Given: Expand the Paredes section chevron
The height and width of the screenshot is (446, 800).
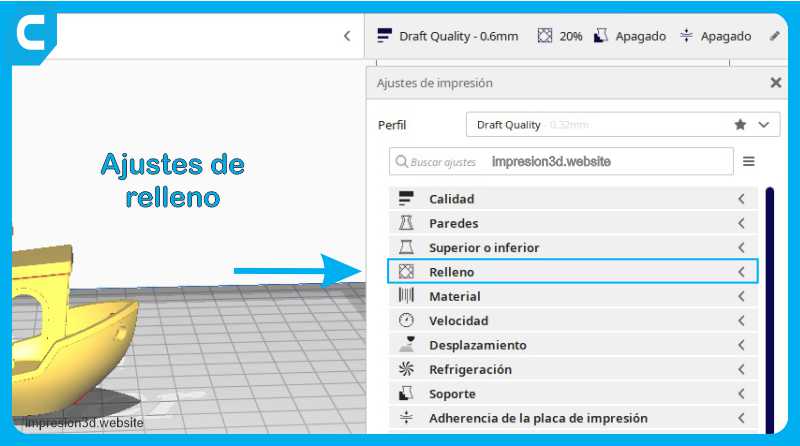Looking at the screenshot, I should click(x=741, y=223).
